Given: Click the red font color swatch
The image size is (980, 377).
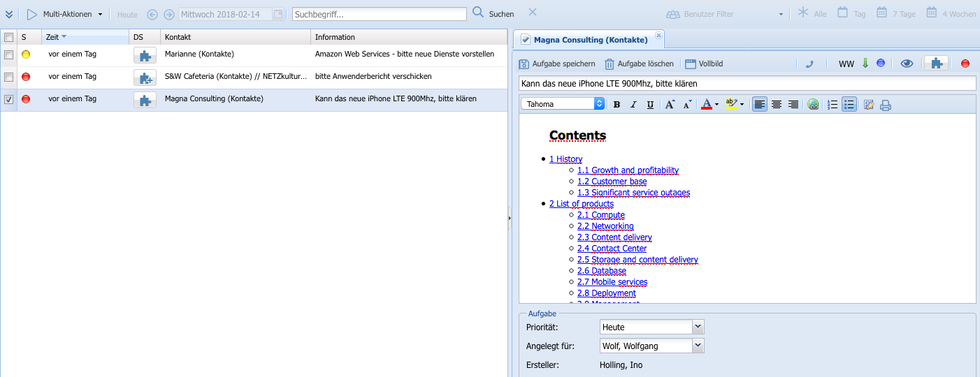Looking at the screenshot, I should tap(707, 105).
